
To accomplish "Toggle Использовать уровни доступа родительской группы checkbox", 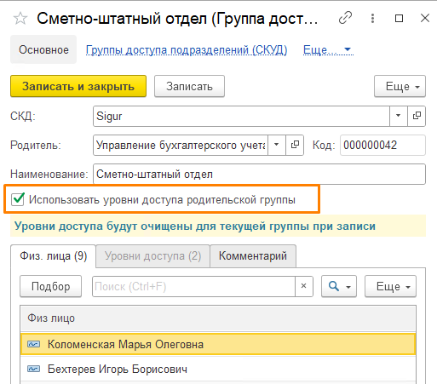I will [17, 199].
